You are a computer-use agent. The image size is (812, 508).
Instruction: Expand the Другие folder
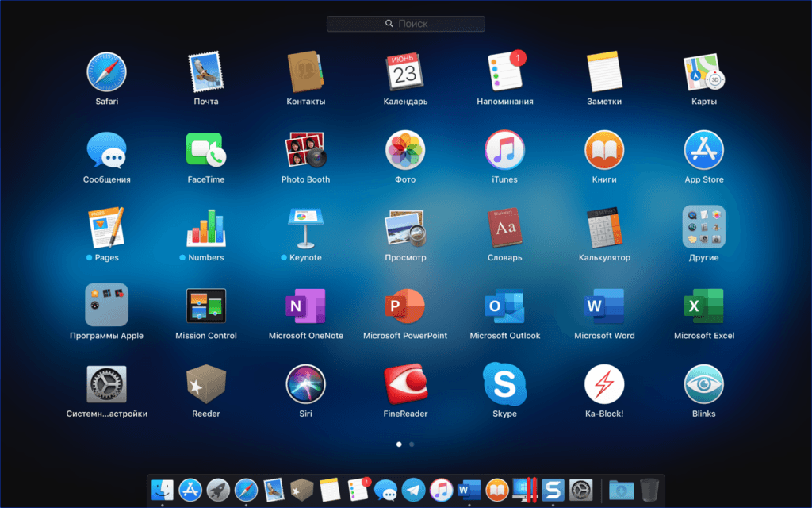[x=703, y=228]
